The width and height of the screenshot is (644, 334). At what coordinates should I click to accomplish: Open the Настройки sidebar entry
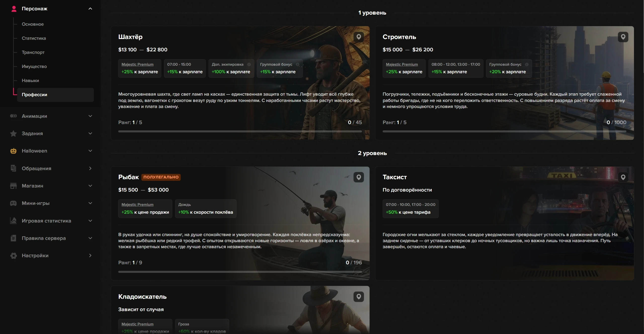pyautogui.click(x=35, y=255)
